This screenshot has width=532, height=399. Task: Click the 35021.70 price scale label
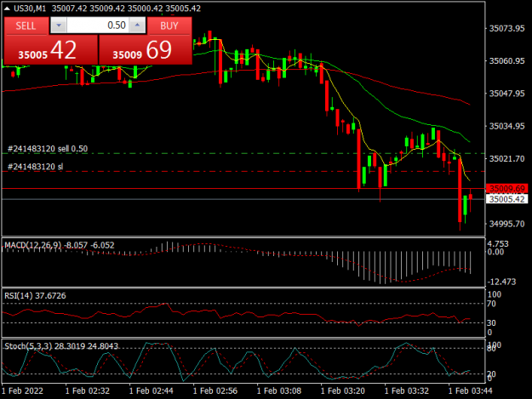point(506,158)
